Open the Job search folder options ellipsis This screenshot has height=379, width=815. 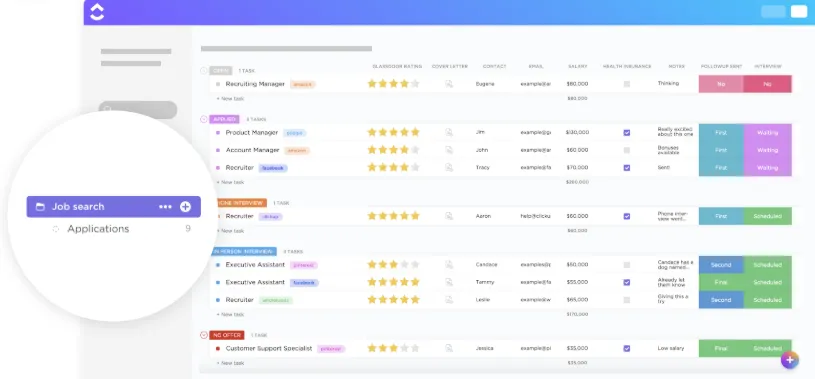165,207
